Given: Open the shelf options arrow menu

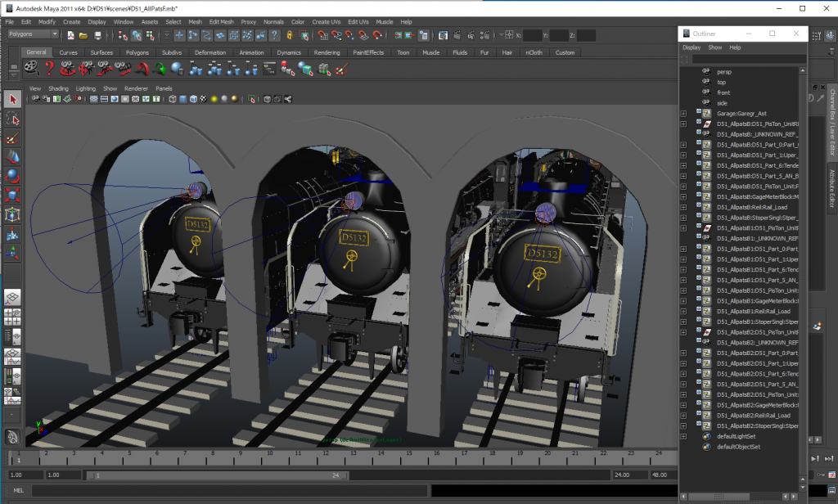Looking at the screenshot, I should click(13, 75).
